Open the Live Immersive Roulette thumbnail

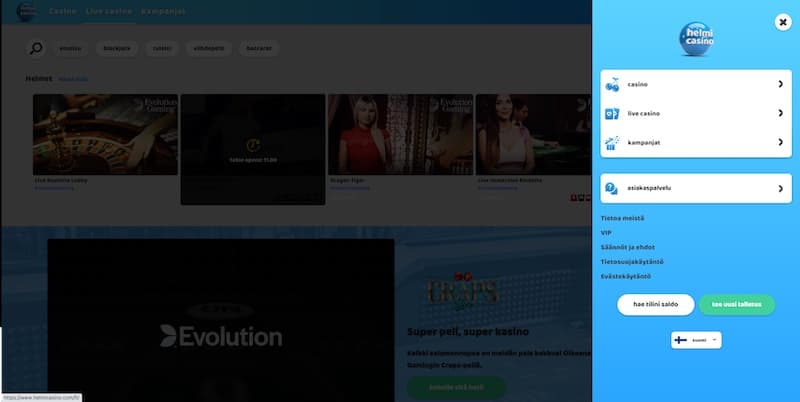point(534,135)
